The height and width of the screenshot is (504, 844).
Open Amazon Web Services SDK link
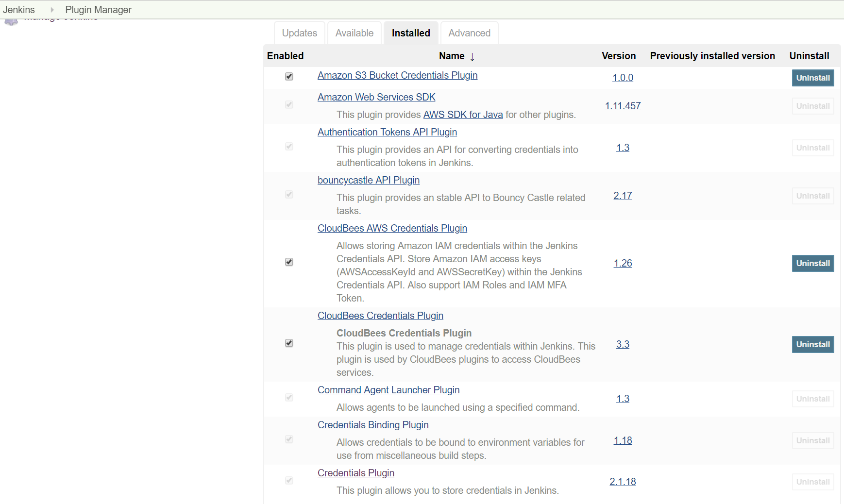tap(376, 97)
